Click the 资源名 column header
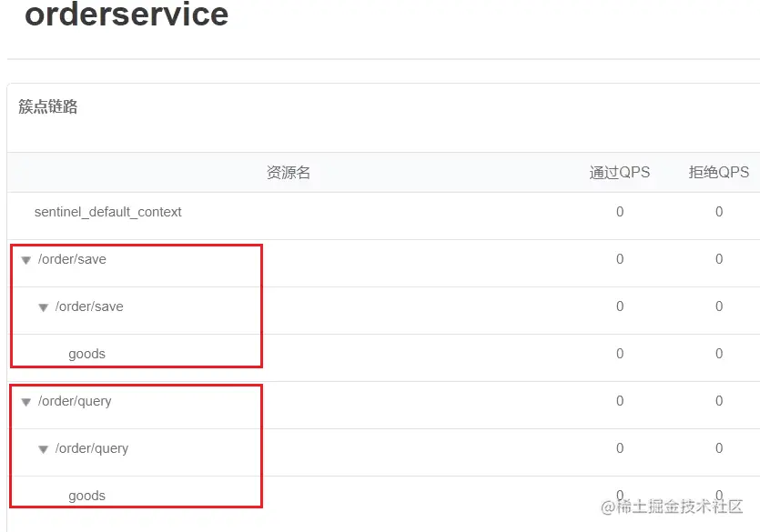 289,172
